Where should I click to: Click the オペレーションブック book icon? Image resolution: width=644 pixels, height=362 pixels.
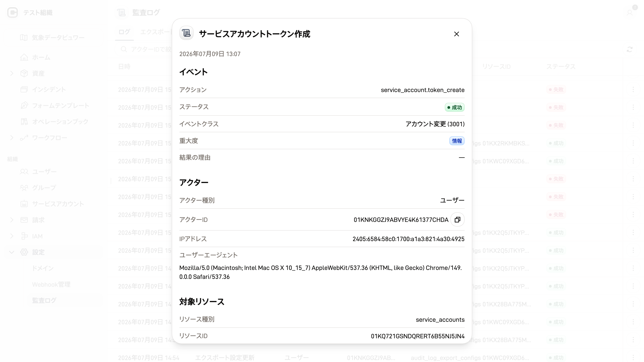[x=24, y=121]
